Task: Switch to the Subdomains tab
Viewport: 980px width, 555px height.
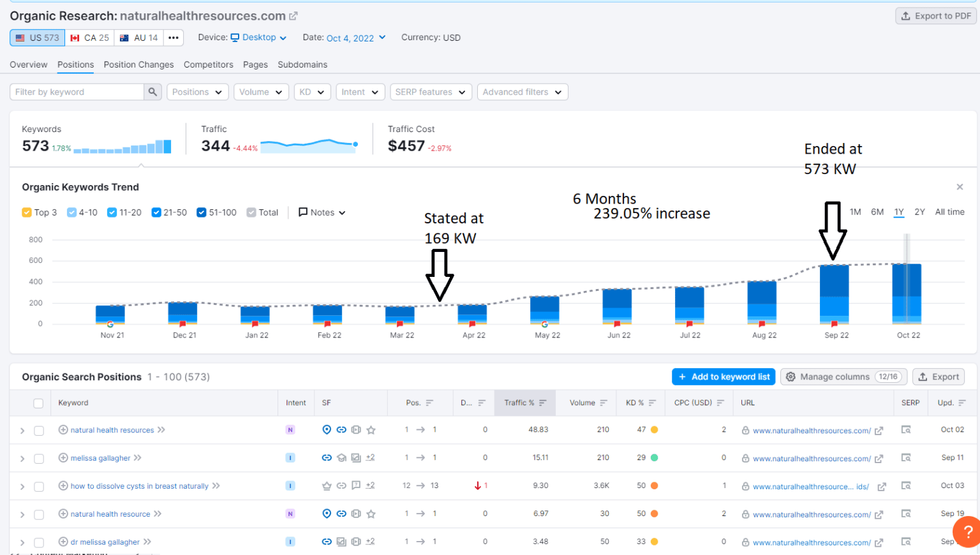Action: [x=302, y=64]
